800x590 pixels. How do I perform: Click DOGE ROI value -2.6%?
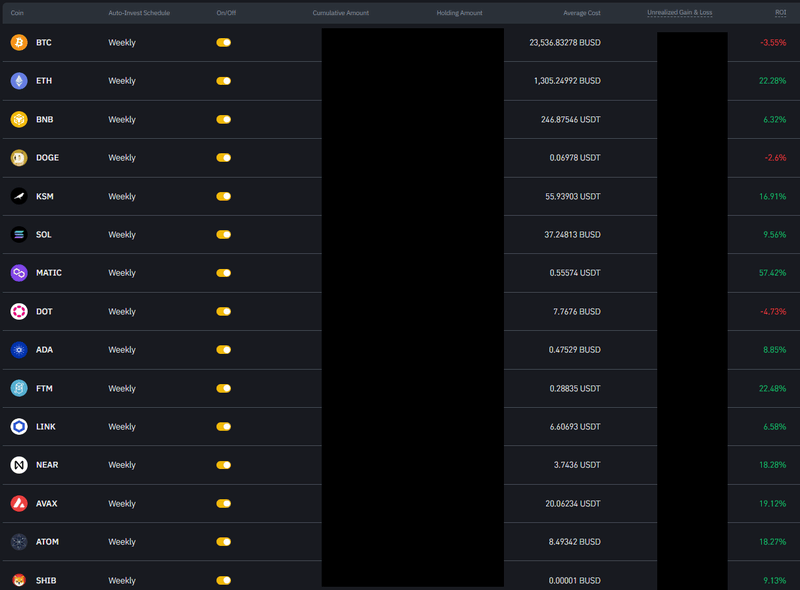pos(775,158)
